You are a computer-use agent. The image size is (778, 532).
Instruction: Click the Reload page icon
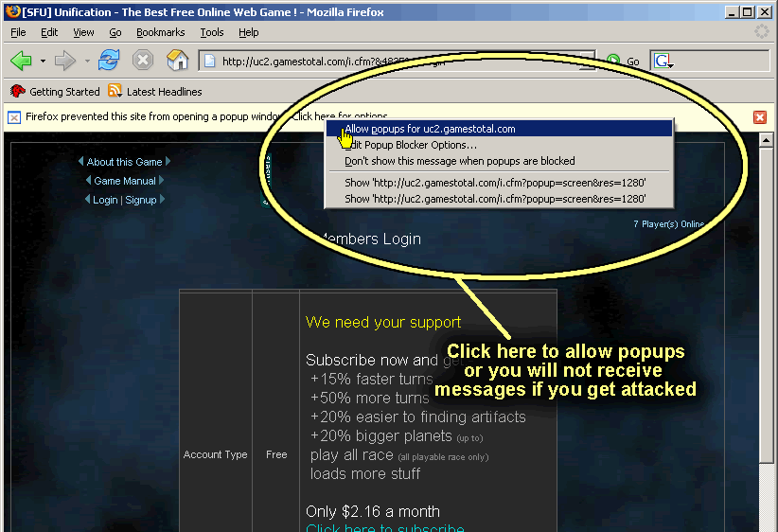pyautogui.click(x=109, y=61)
